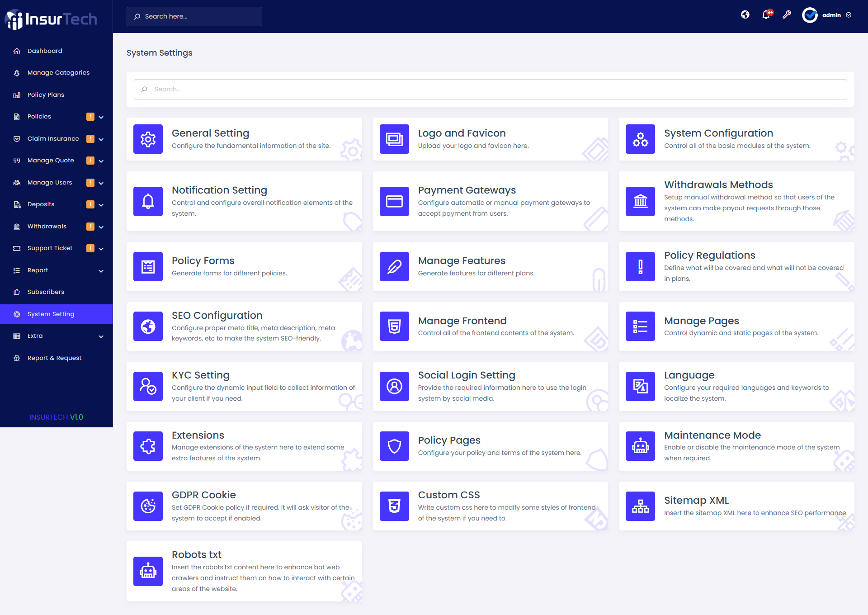Open the Withdrawals Methods bank icon
The width and height of the screenshot is (868, 615).
pyautogui.click(x=640, y=202)
